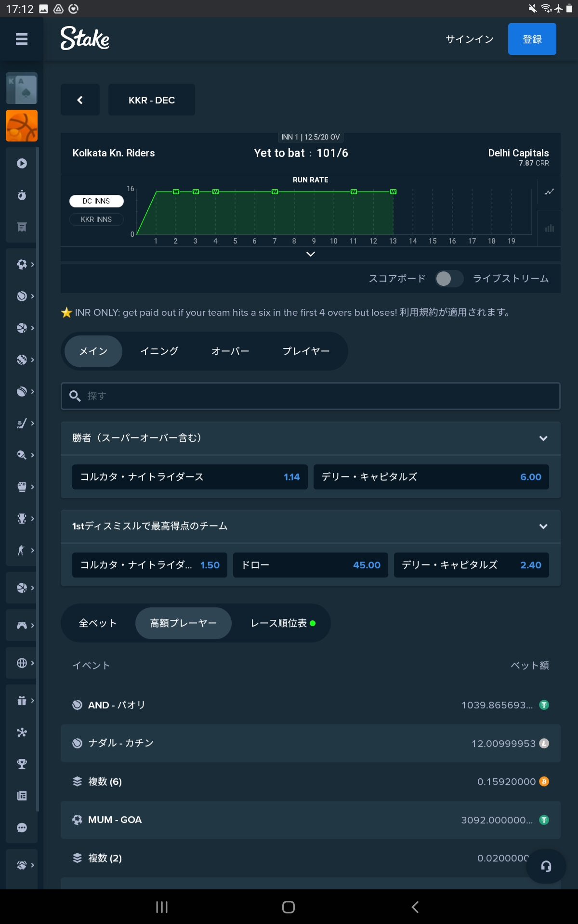Switch to bar chart view

point(549,229)
